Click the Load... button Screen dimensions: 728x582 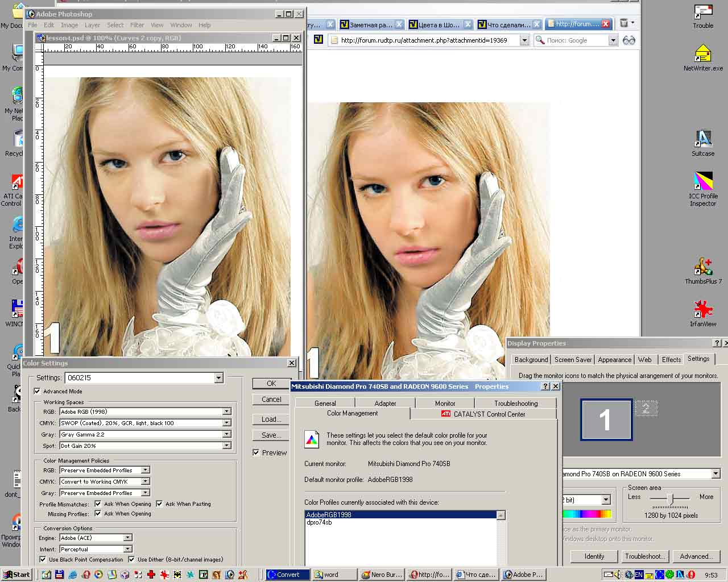click(271, 419)
